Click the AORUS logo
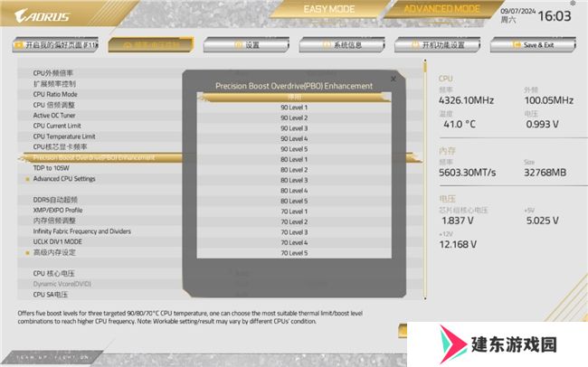The width and height of the screenshot is (588, 367). pos(42,15)
